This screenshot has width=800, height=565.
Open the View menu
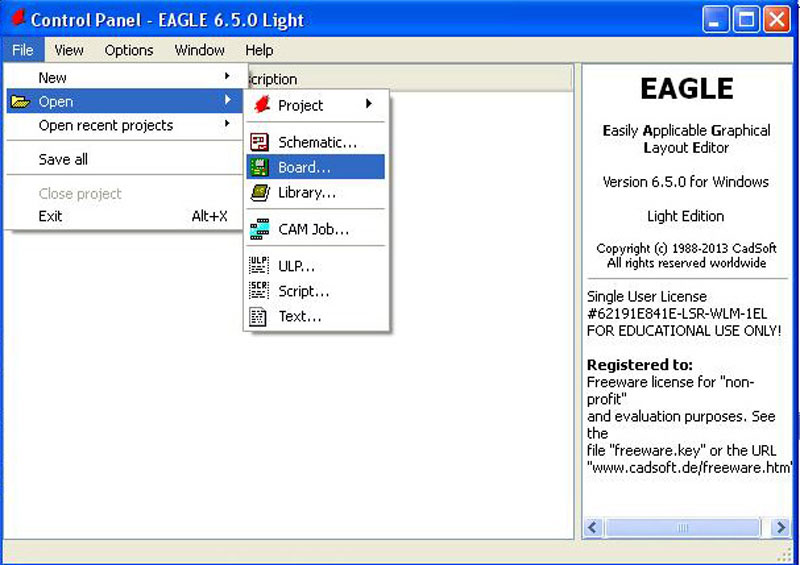click(69, 50)
